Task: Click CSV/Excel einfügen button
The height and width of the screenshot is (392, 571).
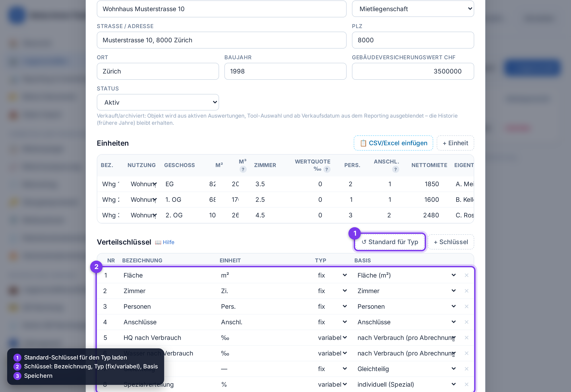Action: (x=393, y=143)
